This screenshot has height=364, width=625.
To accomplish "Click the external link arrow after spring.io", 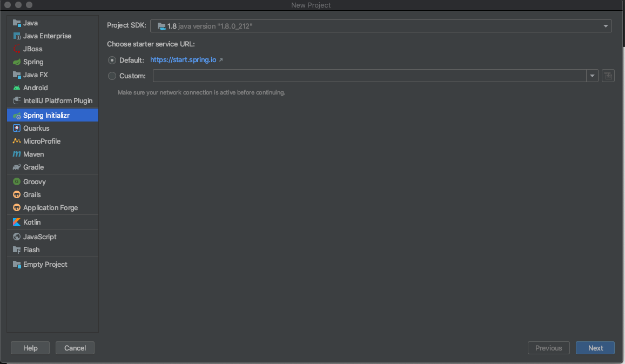I will point(221,60).
